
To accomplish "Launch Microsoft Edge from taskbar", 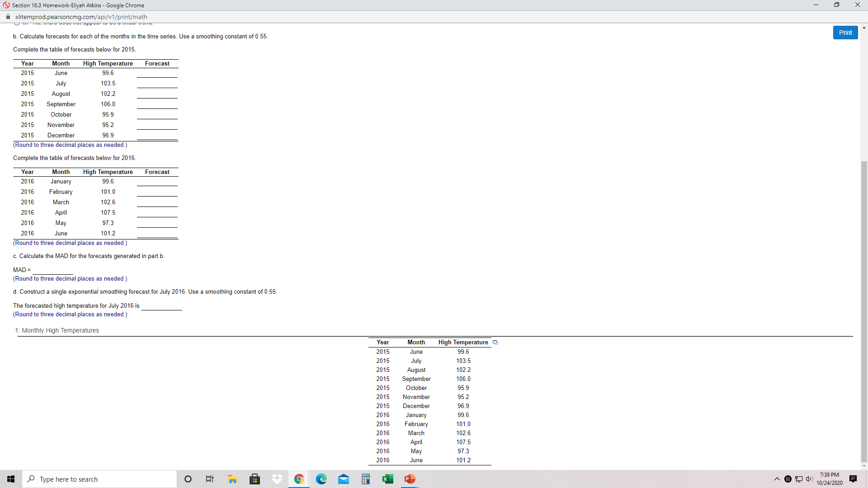I will tap(321, 479).
